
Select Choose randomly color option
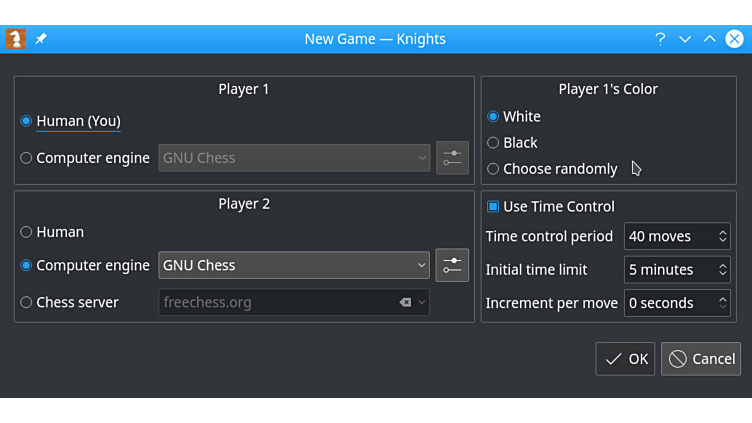[x=493, y=169]
